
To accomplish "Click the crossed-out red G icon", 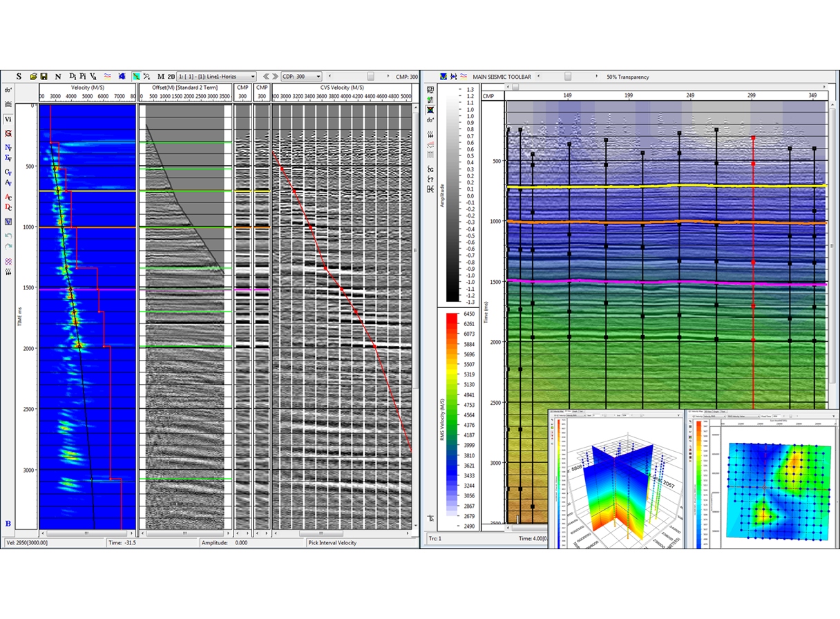I will (x=8, y=133).
